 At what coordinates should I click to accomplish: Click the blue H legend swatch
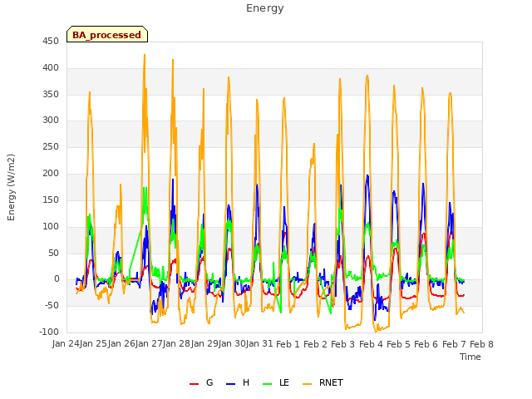click(x=231, y=383)
